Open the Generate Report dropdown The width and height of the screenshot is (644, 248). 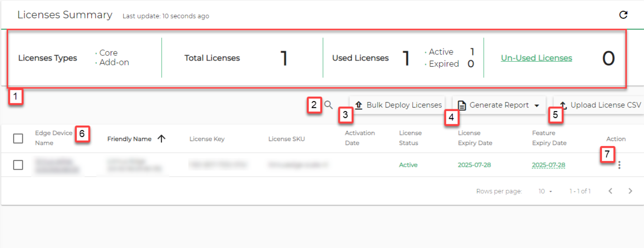(x=499, y=105)
